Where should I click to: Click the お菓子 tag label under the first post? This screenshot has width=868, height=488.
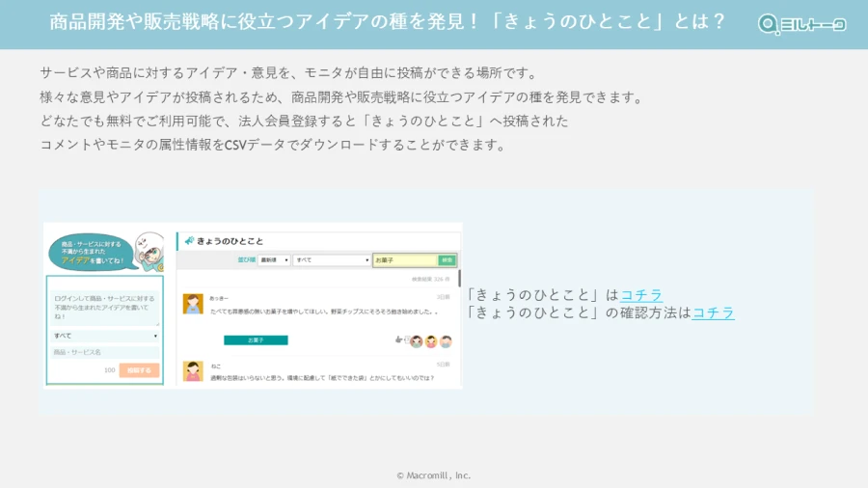click(x=256, y=340)
